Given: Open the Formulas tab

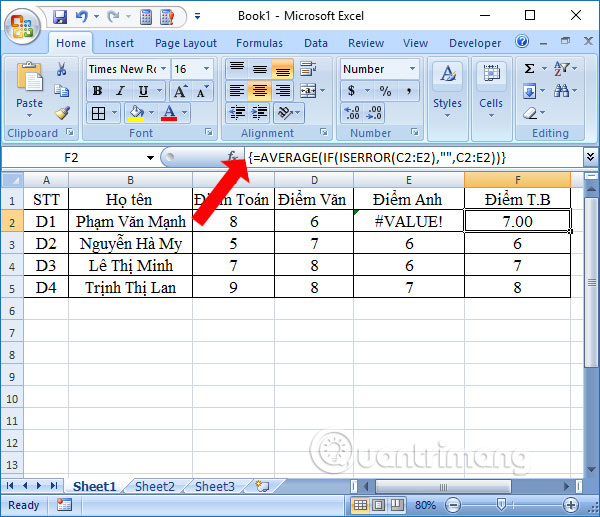Looking at the screenshot, I should [x=259, y=43].
